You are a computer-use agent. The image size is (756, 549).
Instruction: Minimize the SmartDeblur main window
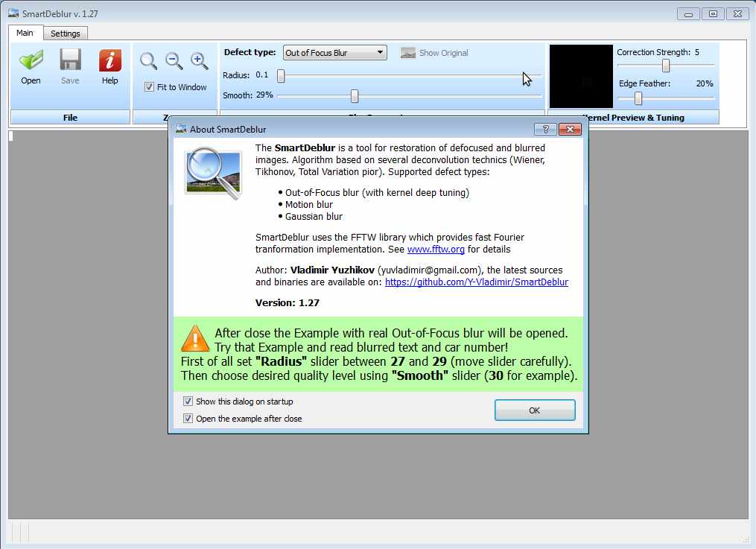(x=688, y=14)
